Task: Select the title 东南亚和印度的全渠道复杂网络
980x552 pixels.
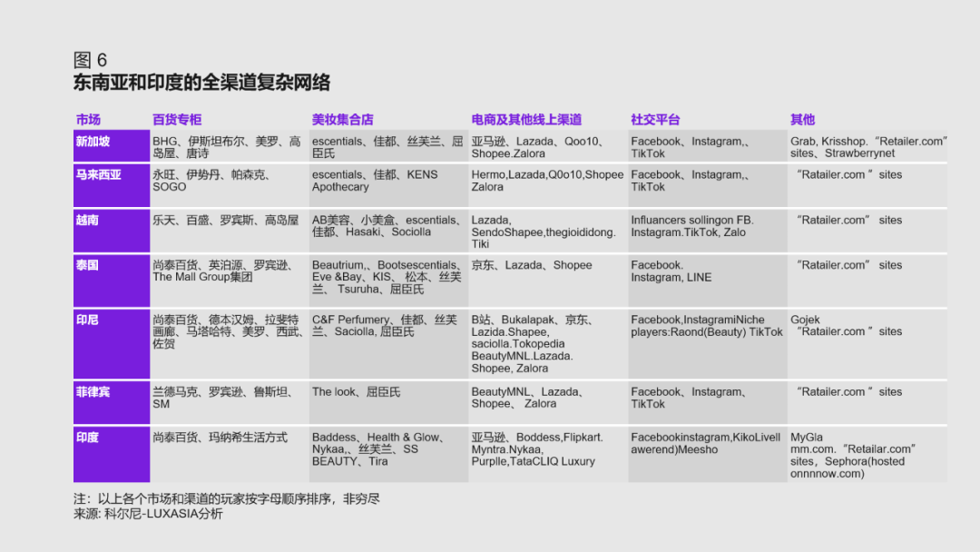Action: pos(201,84)
